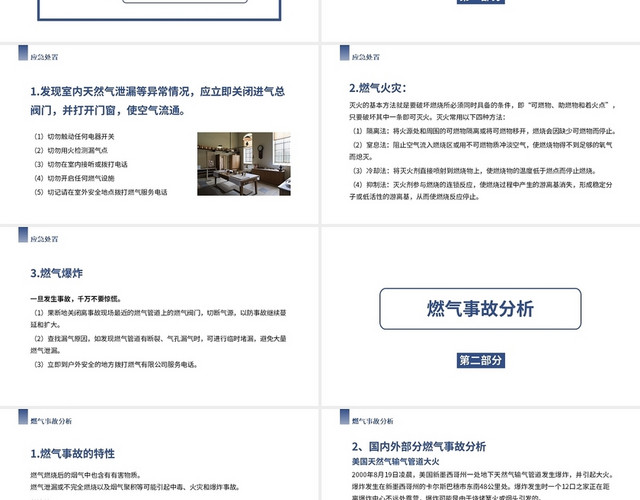The image size is (640, 500).
Task: Click '燃气事故分析' header on the 国内外部分燃气事故分析 slide
Action: [x=373, y=421]
